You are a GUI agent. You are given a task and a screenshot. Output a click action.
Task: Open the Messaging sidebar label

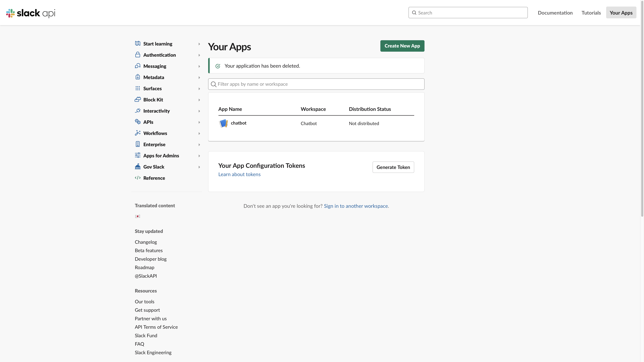[155, 66]
